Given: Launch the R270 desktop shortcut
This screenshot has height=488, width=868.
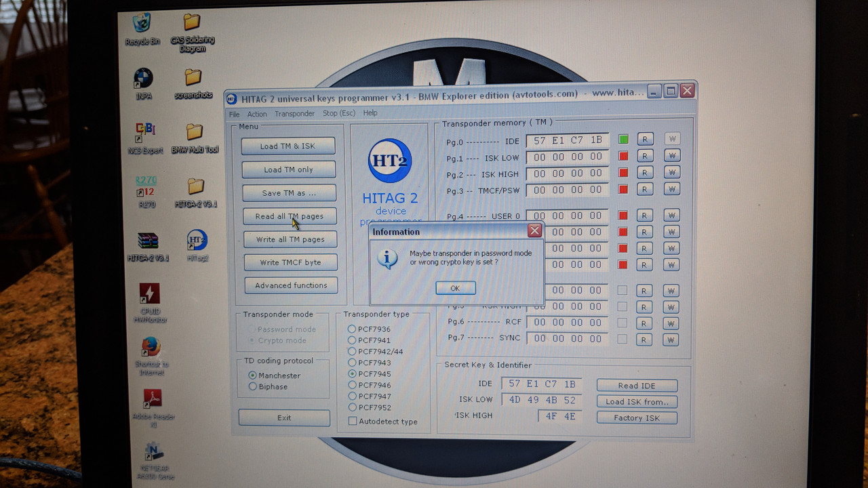Looking at the screenshot, I should point(146,192).
